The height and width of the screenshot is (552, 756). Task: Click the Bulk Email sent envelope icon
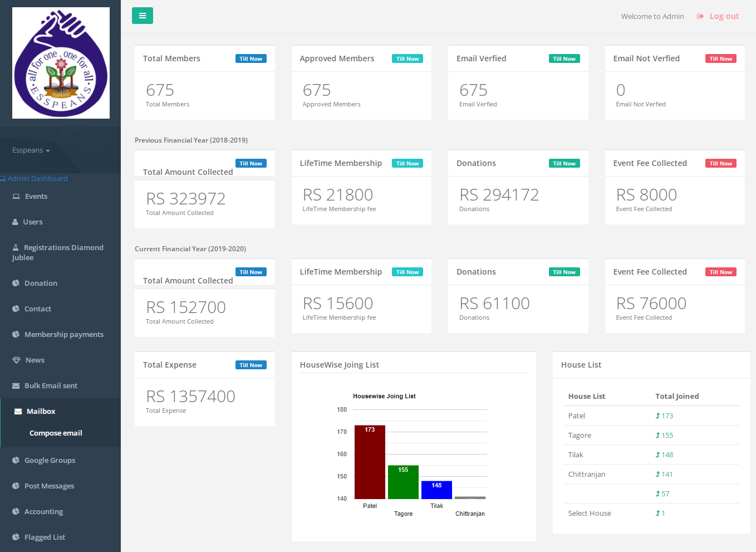coord(16,385)
